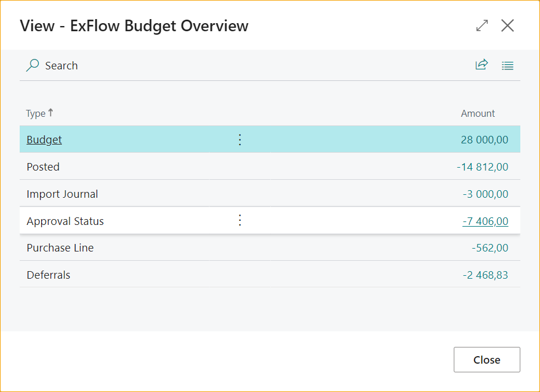Click the -562,00 purchase line amount

(x=490, y=248)
